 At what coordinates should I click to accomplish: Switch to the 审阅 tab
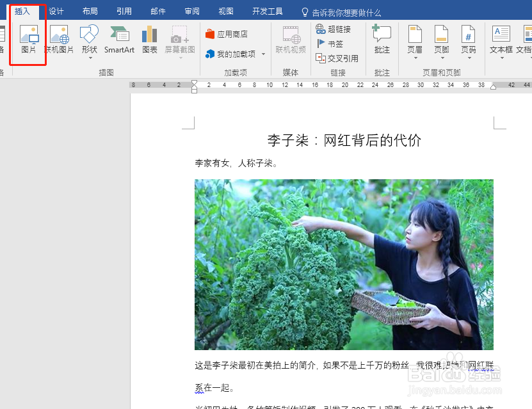pyautogui.click(x=191, y=12)
